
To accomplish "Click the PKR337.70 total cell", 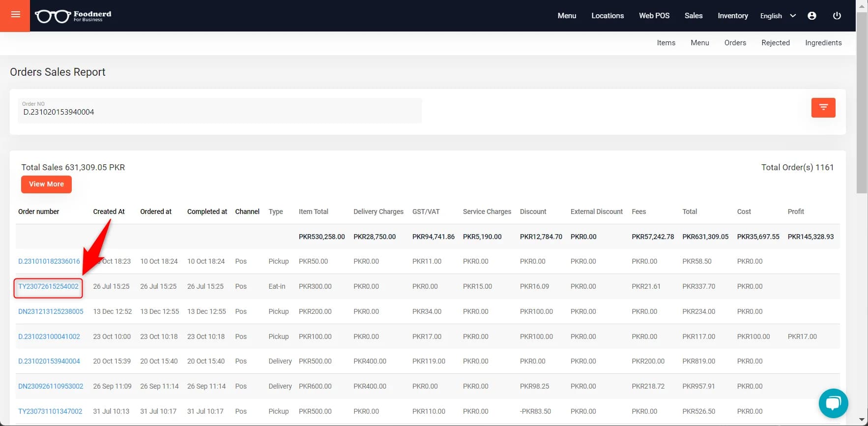I will pyautogui.click(x=698, y=286).
